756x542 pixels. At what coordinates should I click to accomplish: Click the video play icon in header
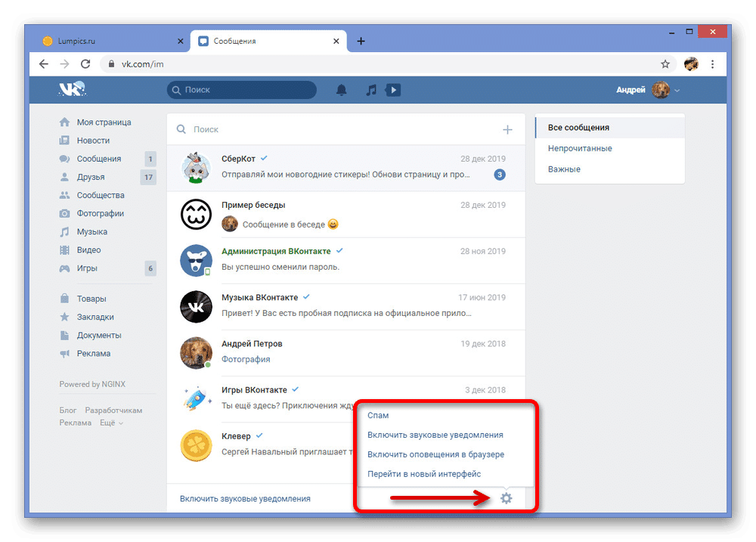point(392,90)
